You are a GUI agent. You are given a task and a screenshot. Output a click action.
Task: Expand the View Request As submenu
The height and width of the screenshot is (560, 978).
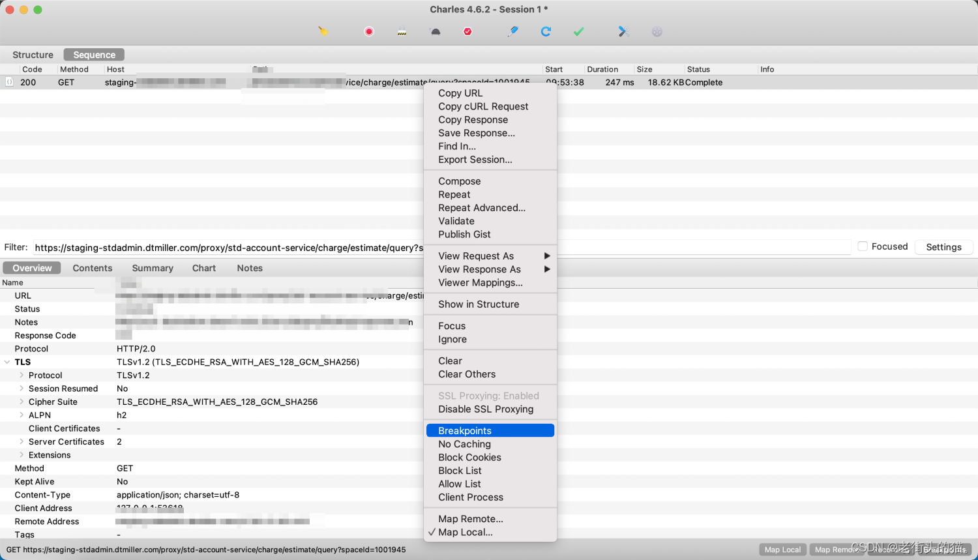[x=490, y=256]
